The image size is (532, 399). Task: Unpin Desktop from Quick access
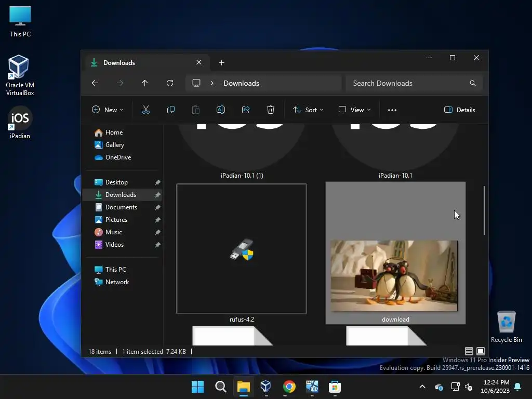point(158,182)
